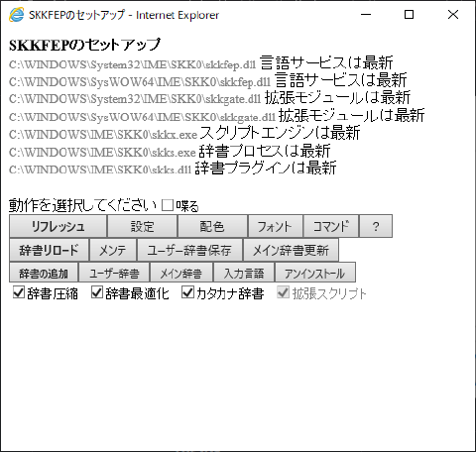The image size is (476, 452).
Task: Minimize the SKKFEP setup window
Action: [366, 15]
